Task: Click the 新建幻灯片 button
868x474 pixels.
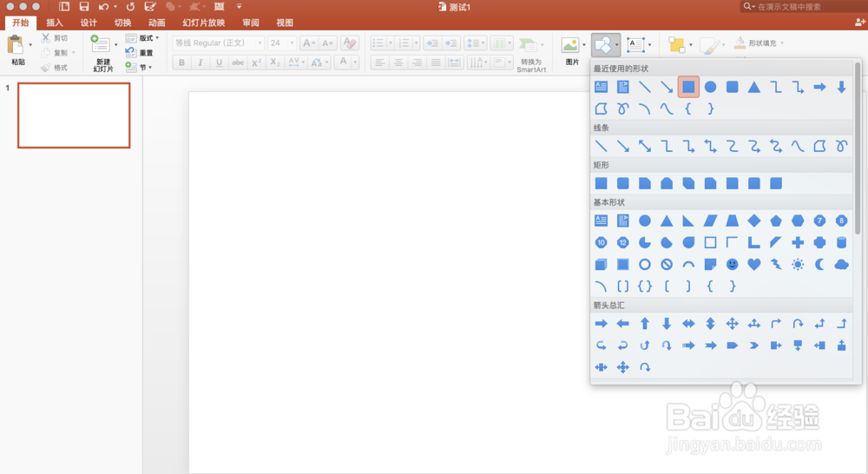Action: (x=102, y=54)
